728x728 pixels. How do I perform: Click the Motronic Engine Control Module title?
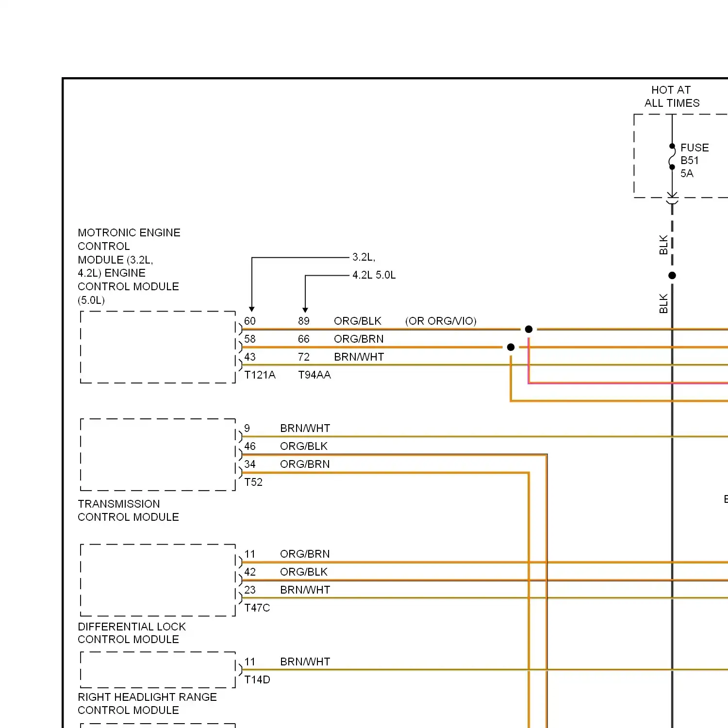click(x=129, y=266)
